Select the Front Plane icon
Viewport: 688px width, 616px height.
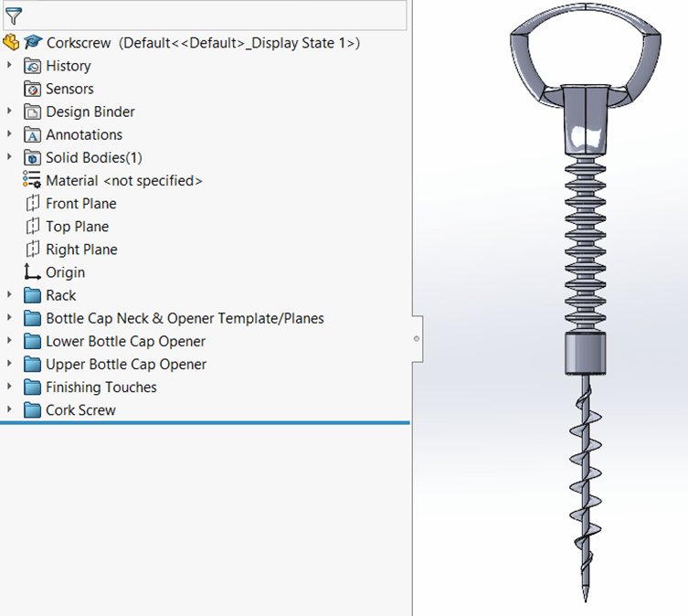pos(33,204)
